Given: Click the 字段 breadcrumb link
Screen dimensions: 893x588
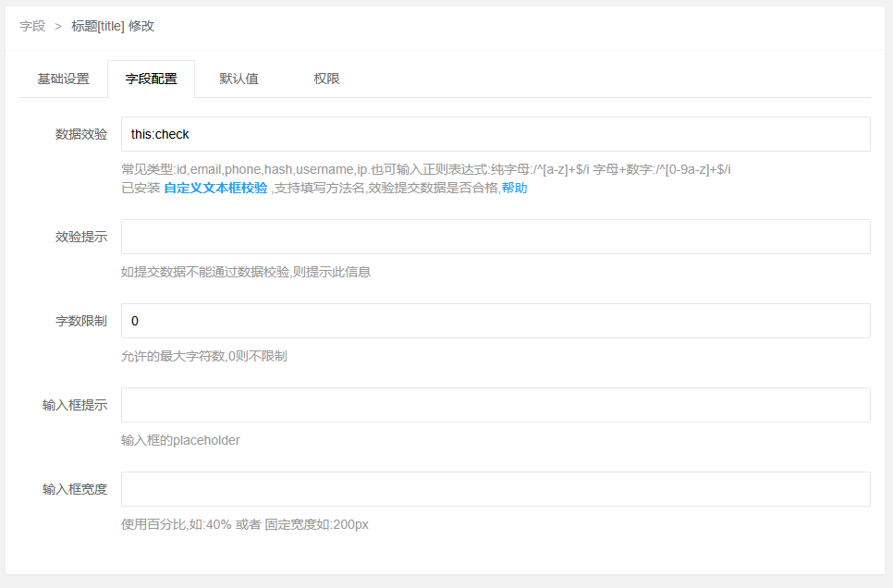Looking at the screenshot, I should (31, 26).
